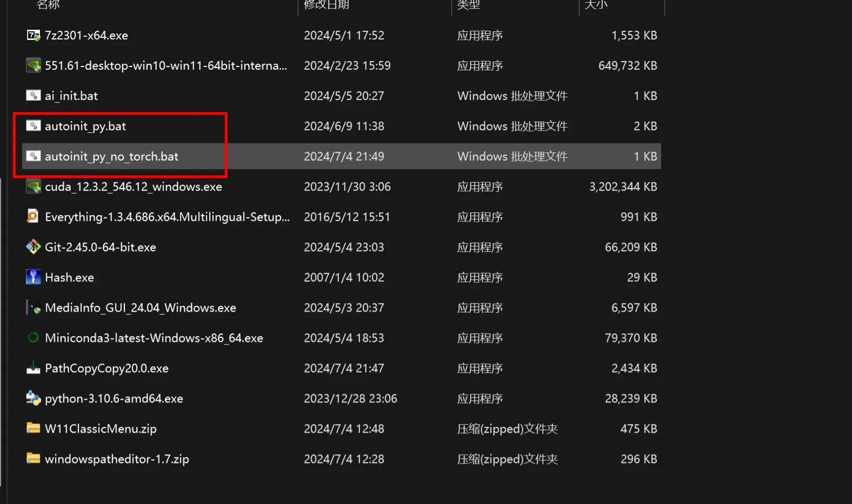The width and height of the screenshot is (852, 504).
Task: Select file 551.61-desktop-win10-win11-64bit-interna...
Action: (x=166, y=65)
